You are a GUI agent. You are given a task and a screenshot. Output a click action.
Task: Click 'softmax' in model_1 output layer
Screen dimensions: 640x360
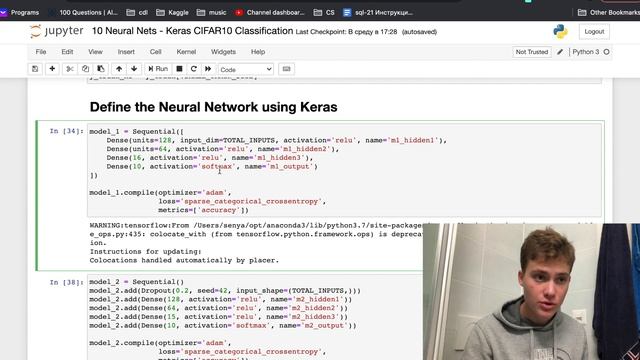click(217, 167)
